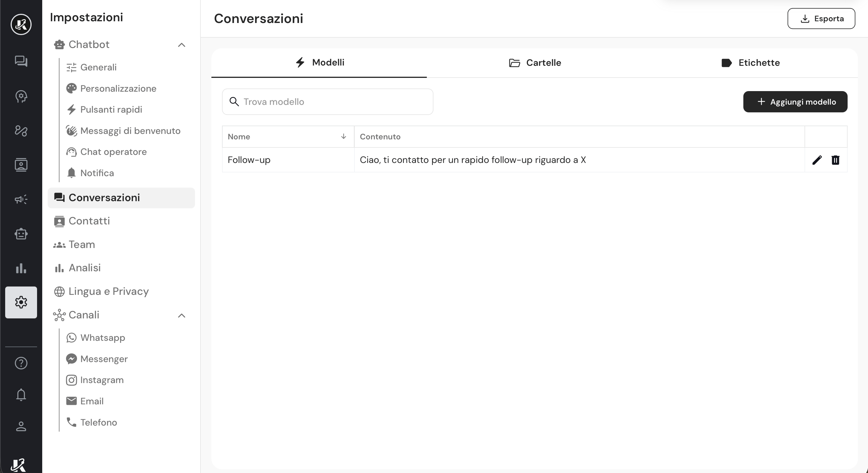The width and height of the screenshot is (868, 473).
Task: Edit the Follow-up template with the pencil icon
Action: (817, 160)
